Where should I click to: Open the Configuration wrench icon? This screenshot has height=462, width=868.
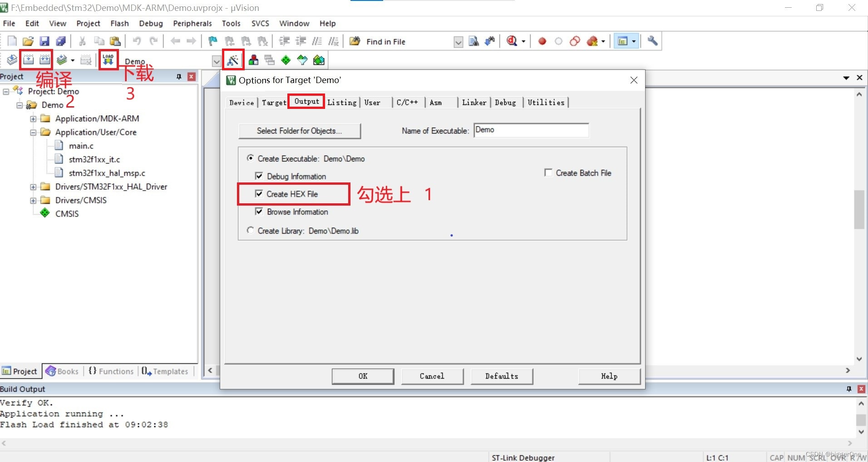coord(652,41)
